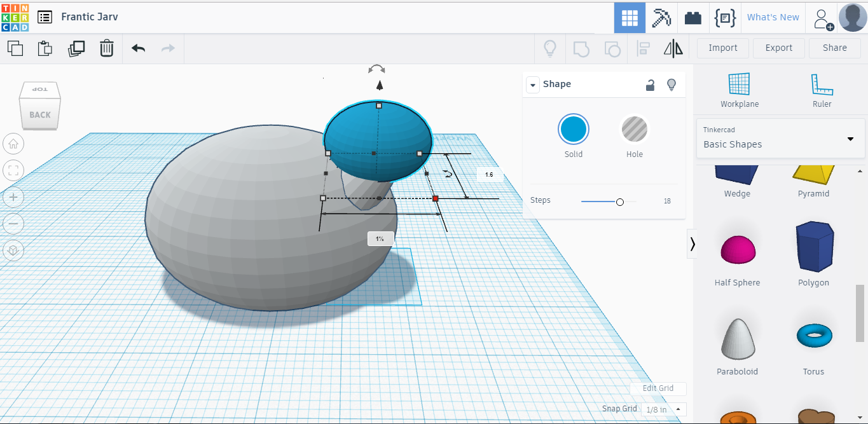
Task: Pick the Half Sphere shape
Action: tap(737, 254)
